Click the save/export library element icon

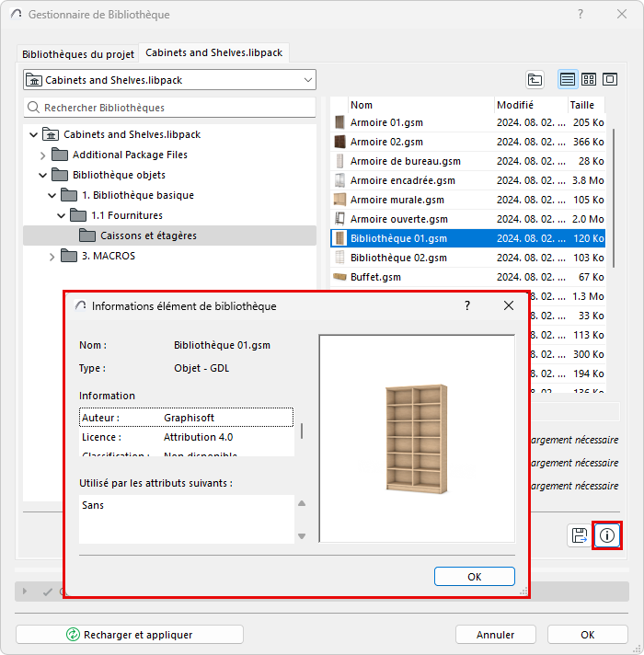[580, 535]
